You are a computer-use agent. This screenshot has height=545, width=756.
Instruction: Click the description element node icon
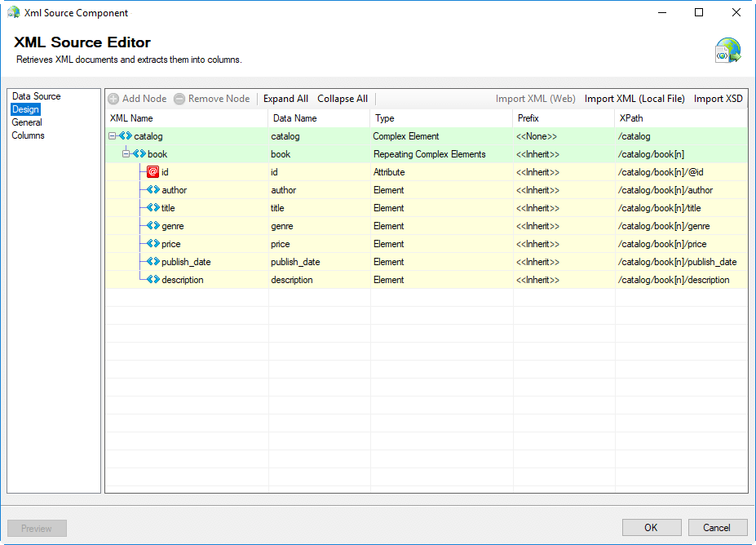(x=153, y=279)
